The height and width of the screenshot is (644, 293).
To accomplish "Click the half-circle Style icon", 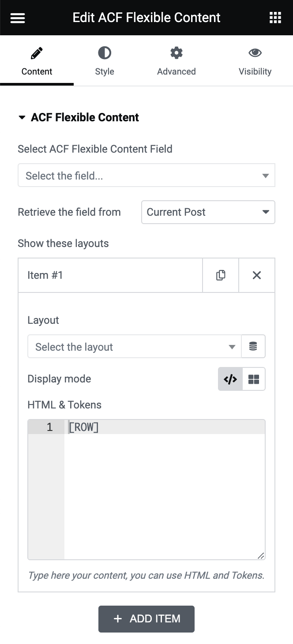I will click(x=105, y=52).
